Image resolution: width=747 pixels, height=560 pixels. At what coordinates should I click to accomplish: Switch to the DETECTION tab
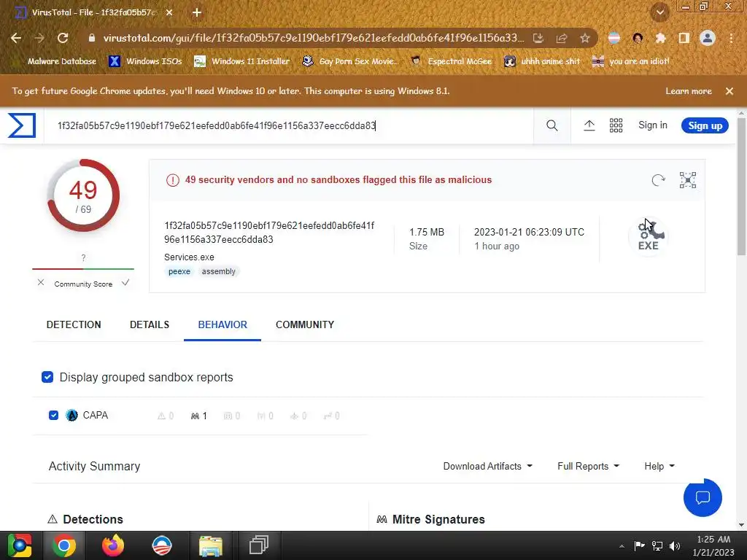pos(74,324)
